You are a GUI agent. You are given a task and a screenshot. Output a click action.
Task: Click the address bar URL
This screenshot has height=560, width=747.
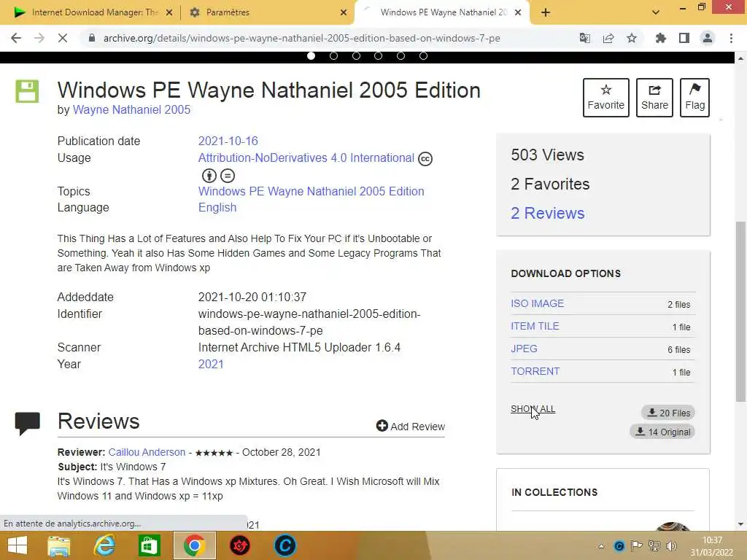[301, 38]
